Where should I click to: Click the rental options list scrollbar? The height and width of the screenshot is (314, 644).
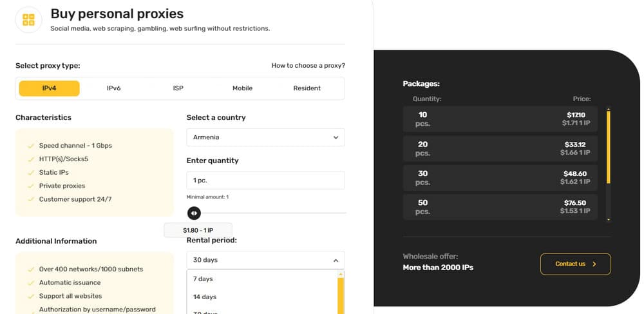point(341,296)
